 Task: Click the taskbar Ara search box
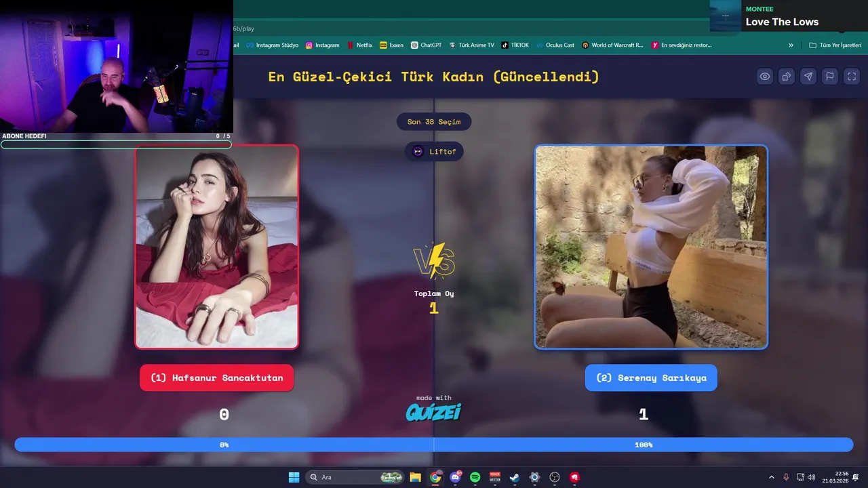pyautogui.click(x=355, y=477)
